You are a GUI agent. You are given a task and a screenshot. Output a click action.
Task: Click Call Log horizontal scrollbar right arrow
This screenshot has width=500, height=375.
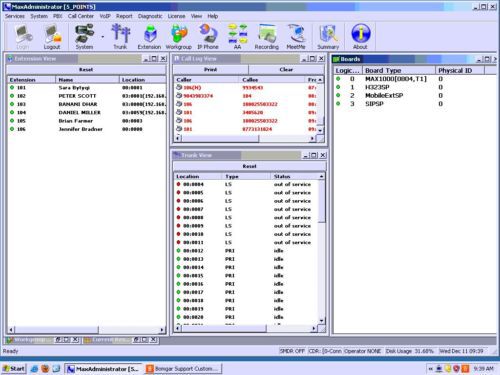point(312,138)
